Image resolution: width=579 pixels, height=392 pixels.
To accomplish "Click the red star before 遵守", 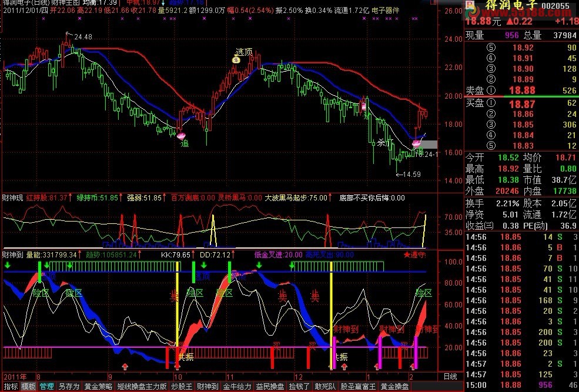I will tap(407, 254).
